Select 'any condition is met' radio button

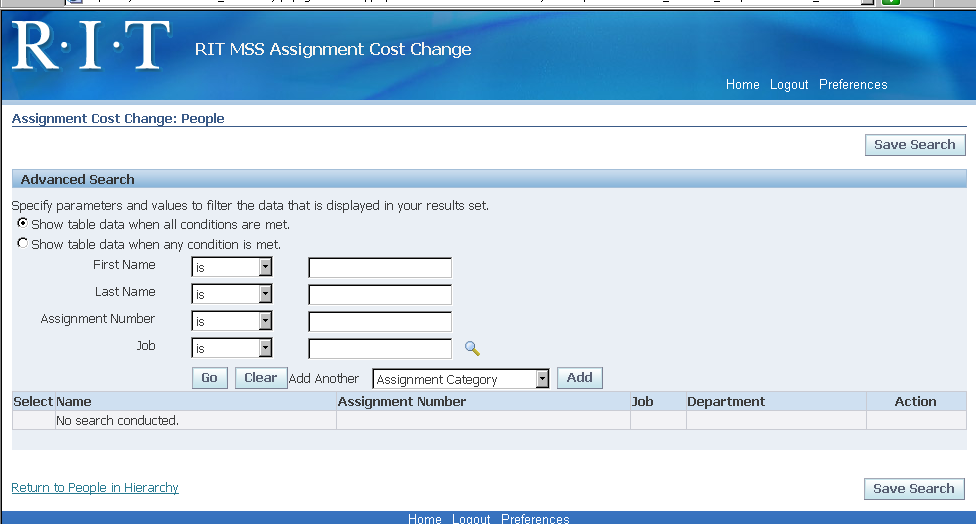(x=23, y=244)
